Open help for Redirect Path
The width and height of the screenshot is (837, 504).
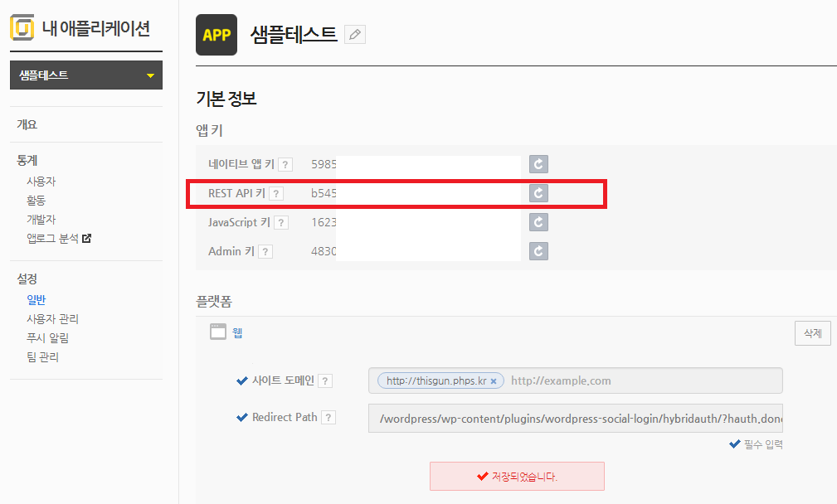coord(328,418)
